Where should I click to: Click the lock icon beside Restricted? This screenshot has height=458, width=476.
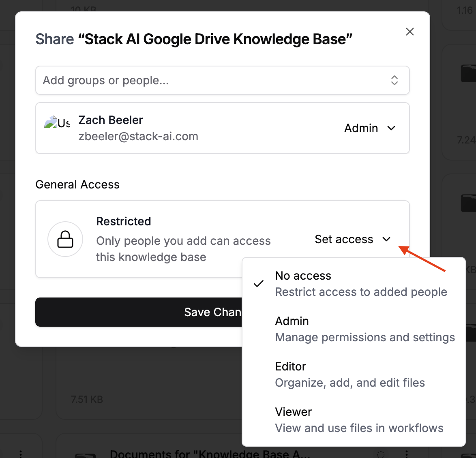point(65,239)
